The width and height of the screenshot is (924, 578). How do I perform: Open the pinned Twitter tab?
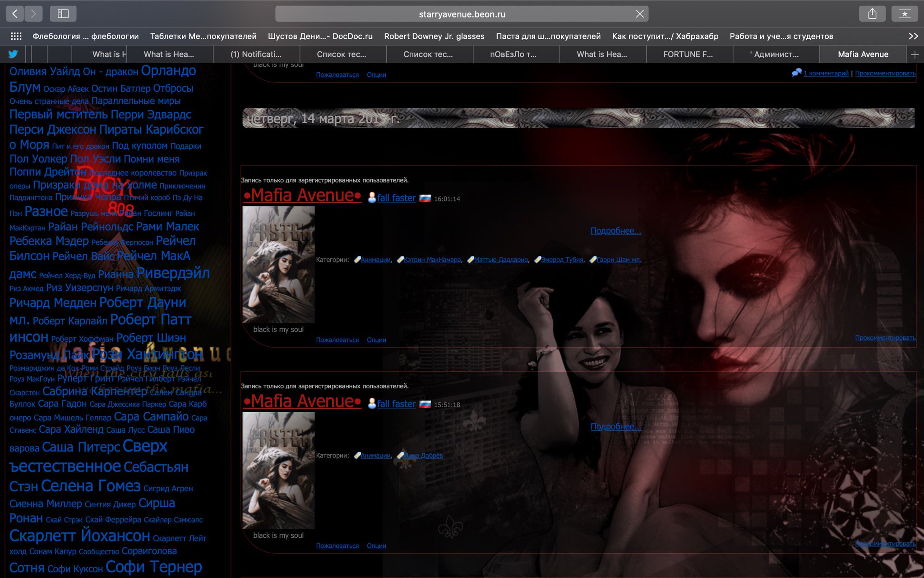click(13, 54)
